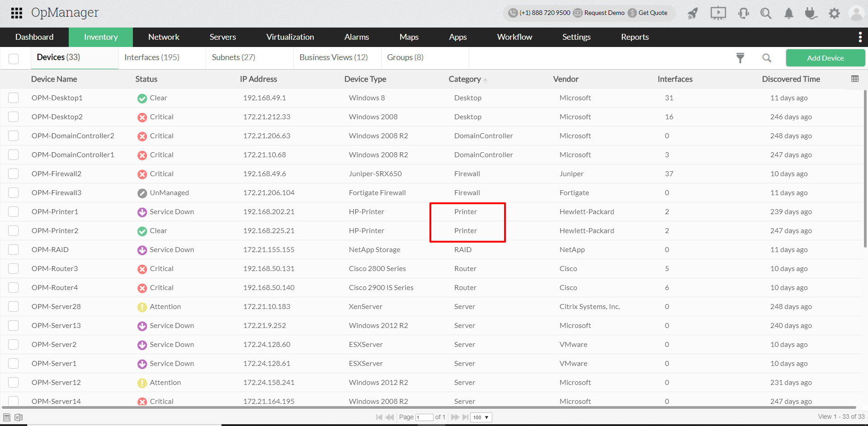Open the column chooser grid icon
The height and width of the screenshot is (426, 868).
[x=855, y=79]
